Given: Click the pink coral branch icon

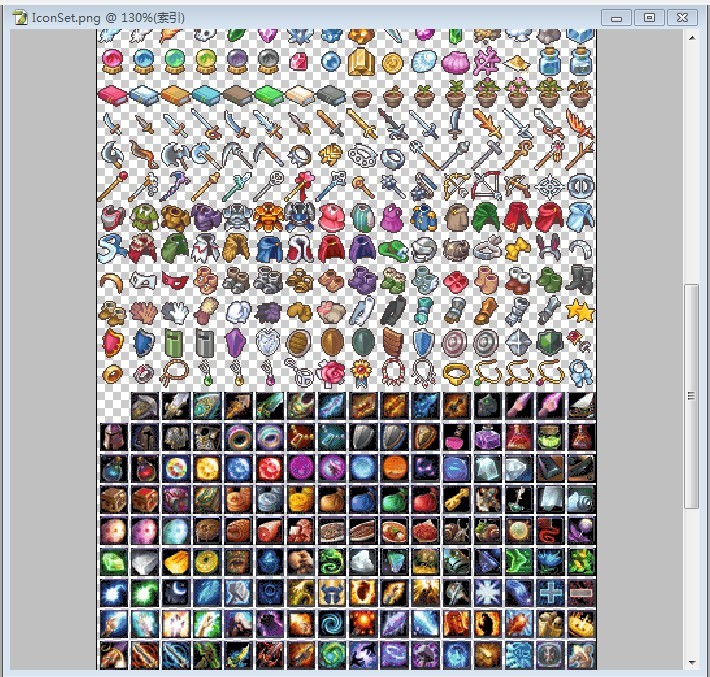Looking at the screenshot, I should 487,61.
